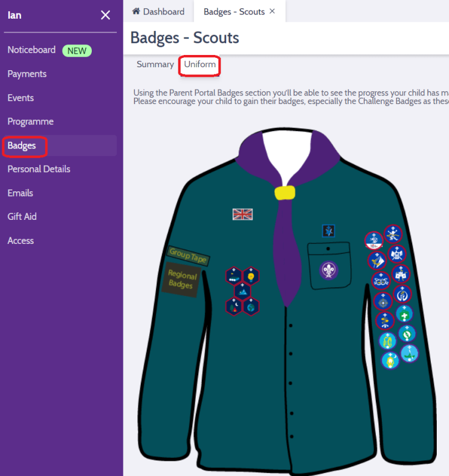Screen dimensions: 449x476
Task: Click the theatre masks entertainer badge
Action: pyautogui.click(x=381, y=281)
